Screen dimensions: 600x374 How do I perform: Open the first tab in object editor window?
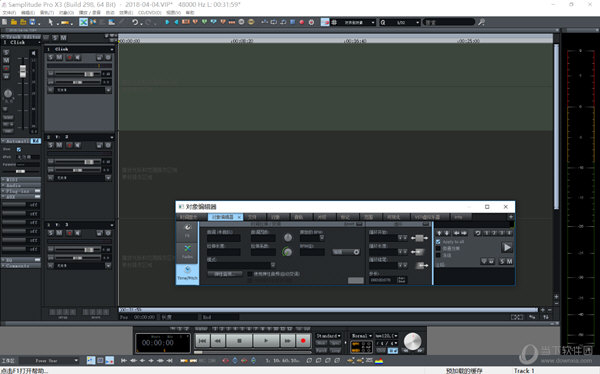coord(192,217)
